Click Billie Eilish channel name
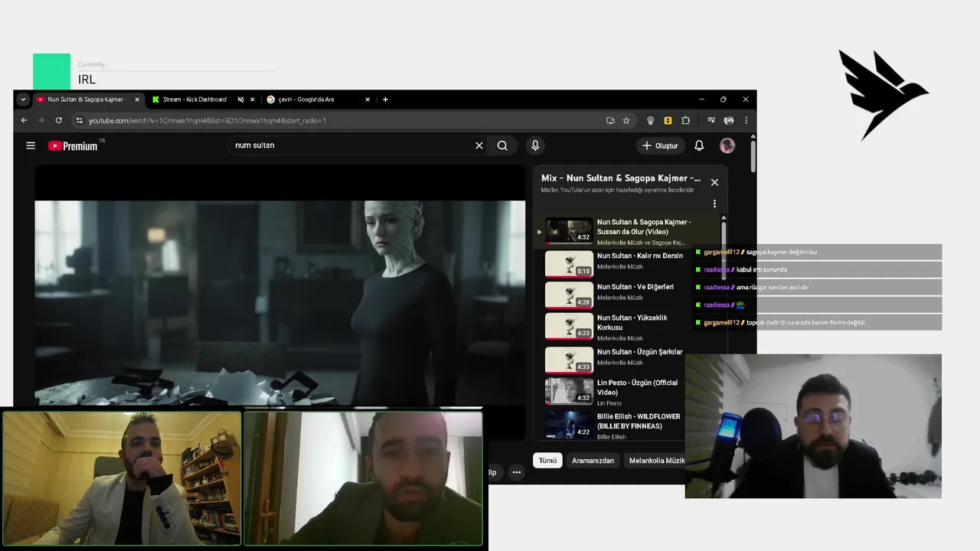The image size is (980, 551). coord(612,437)
